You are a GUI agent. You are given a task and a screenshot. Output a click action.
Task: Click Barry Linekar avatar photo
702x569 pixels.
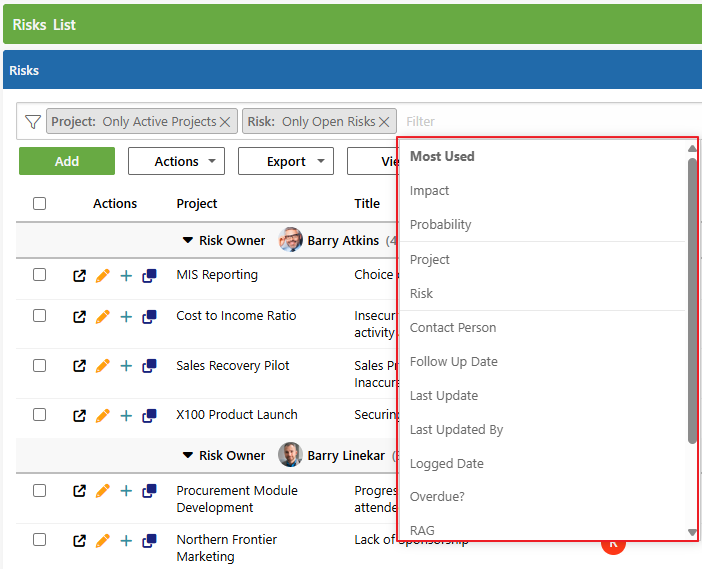290,454
